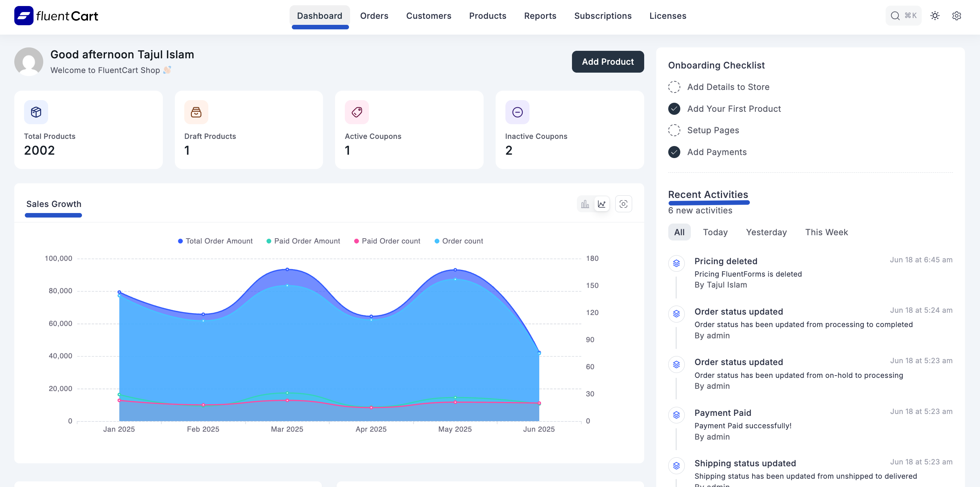Switch chart to line view icon
Image resolution: width=980 pixels, height=487 pixels.
point(601,204)
